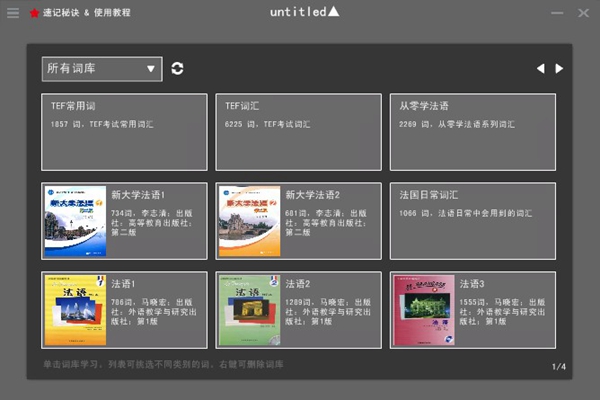Open the hamburger menu icon
The width and height of the screenshot is (600, 400).
(x=13, y=13)
